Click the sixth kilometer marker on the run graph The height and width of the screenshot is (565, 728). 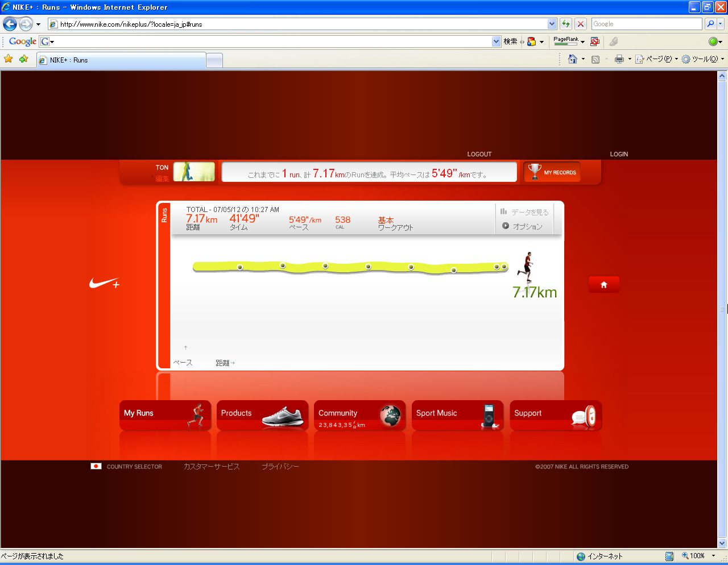point(454,270)
